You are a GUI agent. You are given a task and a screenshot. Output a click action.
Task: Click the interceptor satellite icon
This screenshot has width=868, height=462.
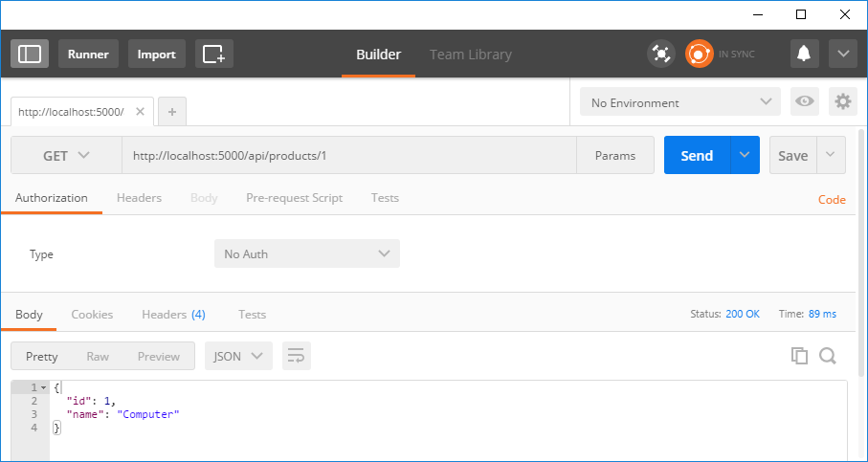coord(660,54)
